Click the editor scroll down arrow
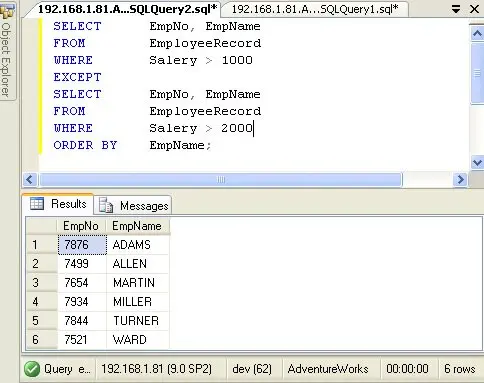Image resolution: width=484 pixels, height=383 pixels. tap(477, 162)
